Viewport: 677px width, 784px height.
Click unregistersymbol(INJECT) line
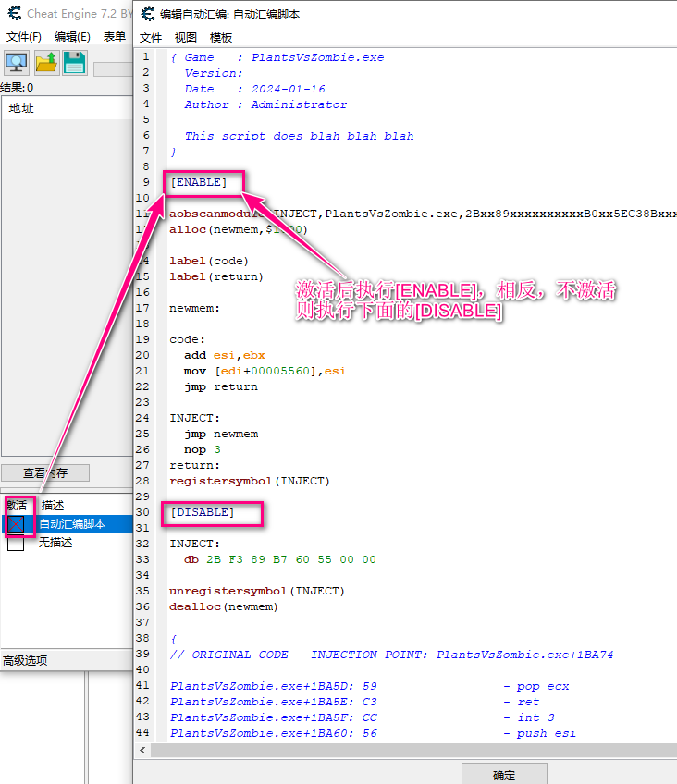(x=257, y=591)
